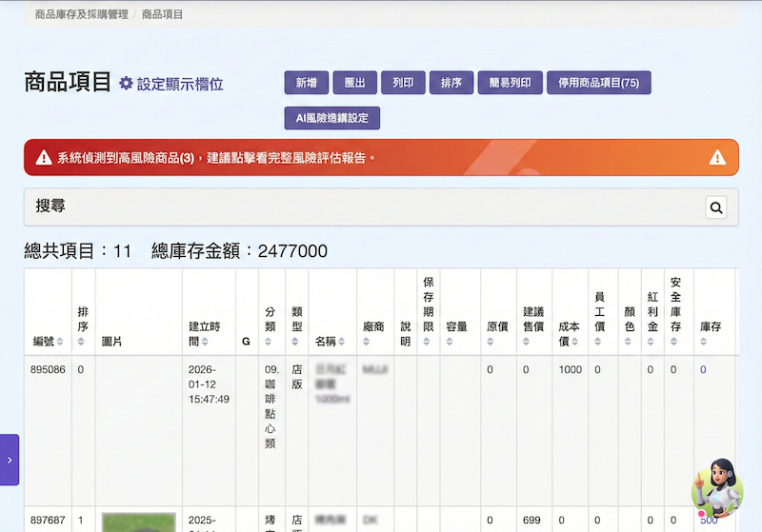Screen dimensions: 762x532
Task: Click 總共項目 11 text
Action: 78,251
